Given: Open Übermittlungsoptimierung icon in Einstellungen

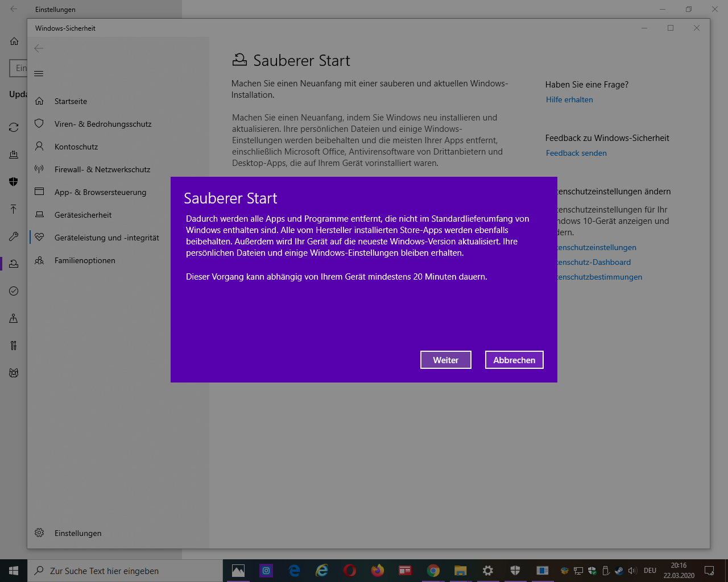Looking at the screenshot, I should point(14,155).
